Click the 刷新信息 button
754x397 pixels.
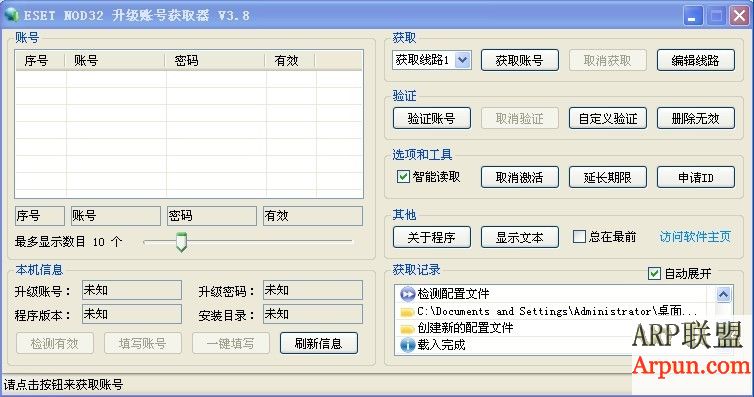tap(319, 343)
